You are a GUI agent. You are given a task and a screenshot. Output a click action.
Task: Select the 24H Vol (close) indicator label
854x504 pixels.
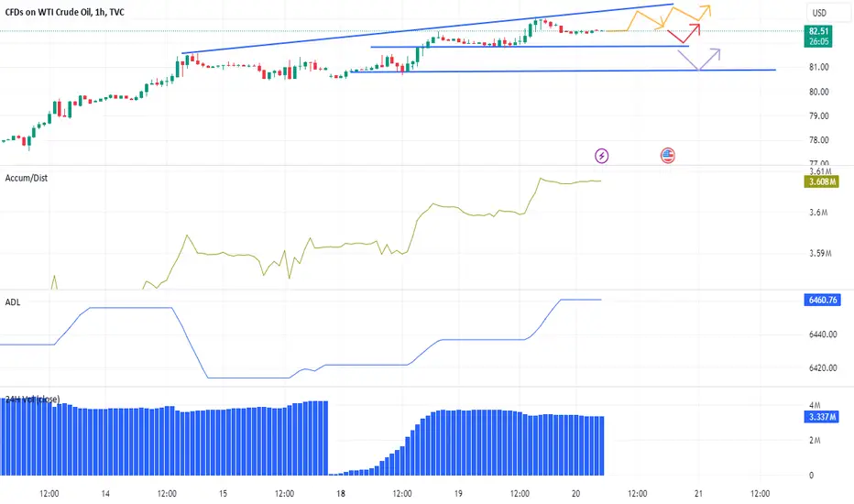[32, 400]
